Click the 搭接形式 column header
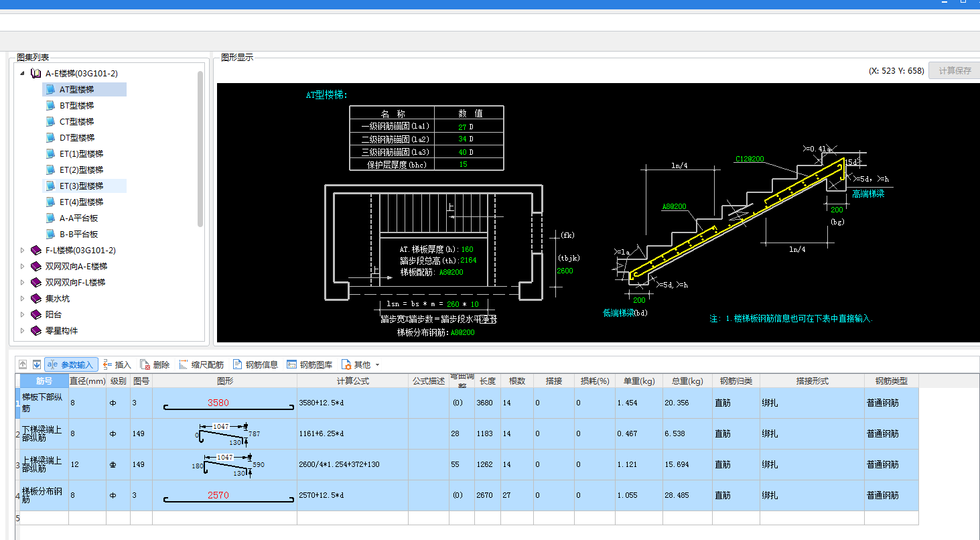Viewport: 980px width, 540px height. click(812, 381)
